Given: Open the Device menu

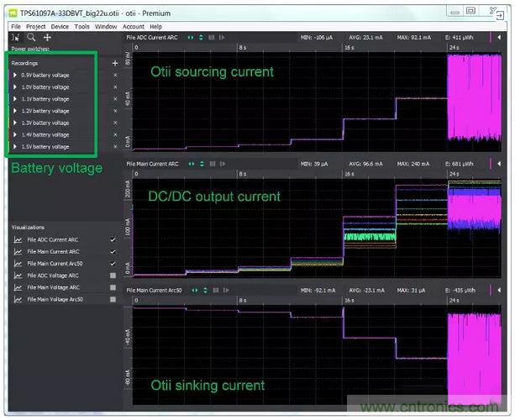Looking at the screenshot, I should pos(60,26).
